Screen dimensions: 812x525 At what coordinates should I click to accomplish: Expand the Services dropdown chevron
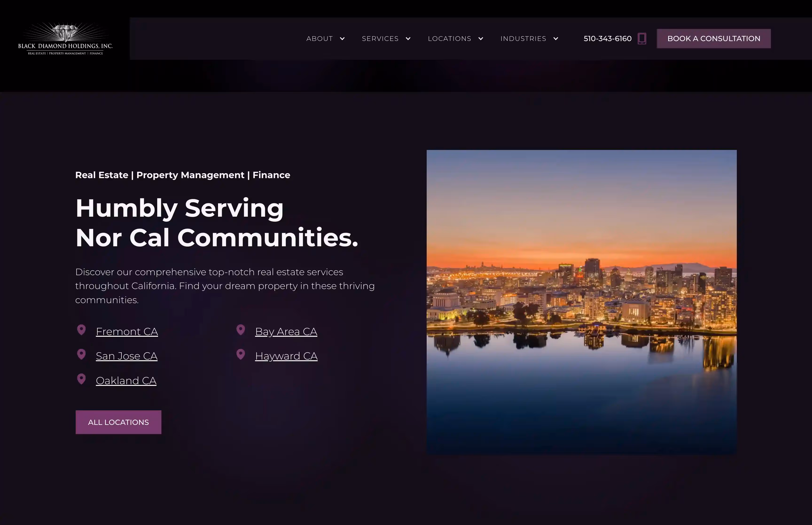pos(408,39)
